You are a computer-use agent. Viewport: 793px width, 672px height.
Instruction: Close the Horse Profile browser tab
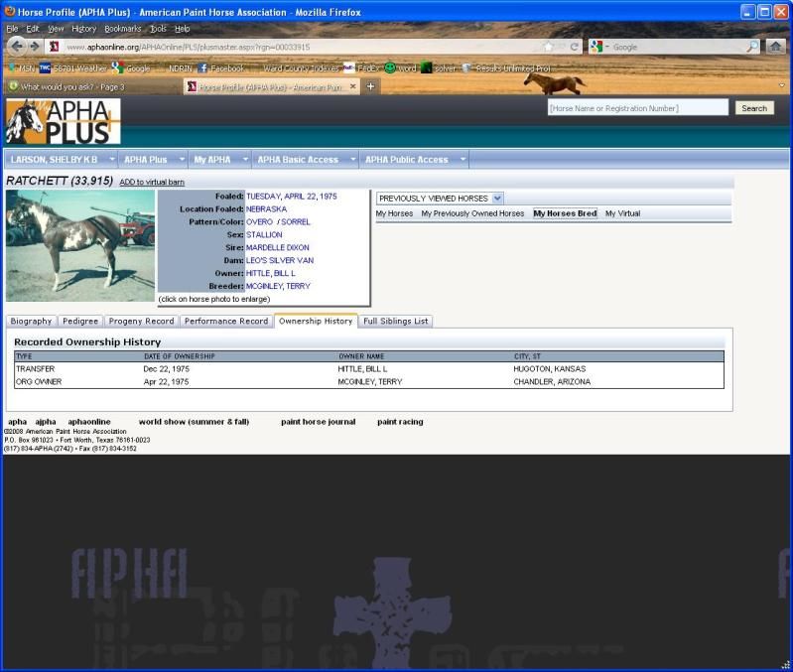click(x=353, y=86)
